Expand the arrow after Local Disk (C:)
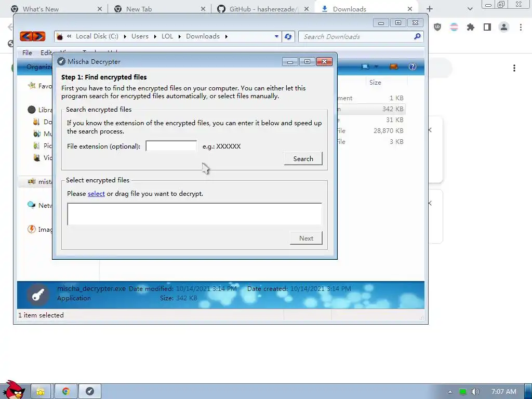 point(125,36)
